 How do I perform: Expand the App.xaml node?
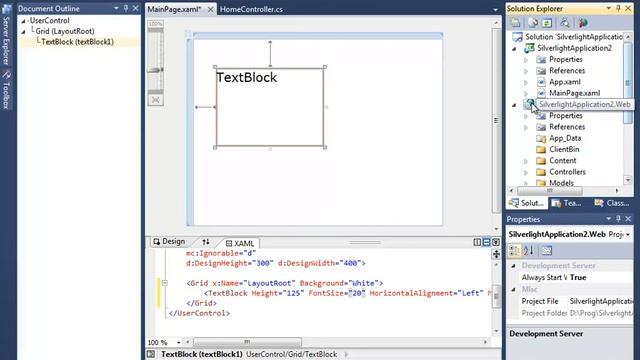click(526, 82)
